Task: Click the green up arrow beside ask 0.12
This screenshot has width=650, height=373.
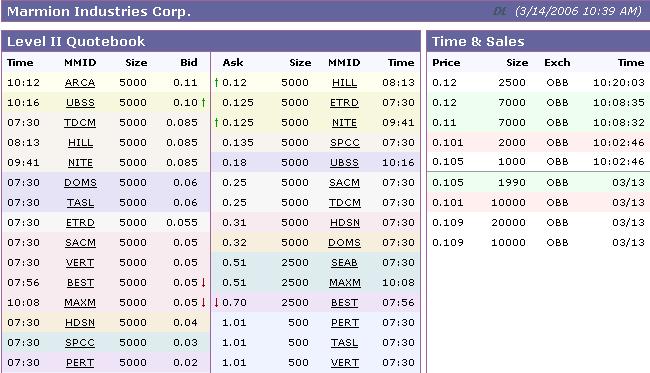Action: click(216, 82)
